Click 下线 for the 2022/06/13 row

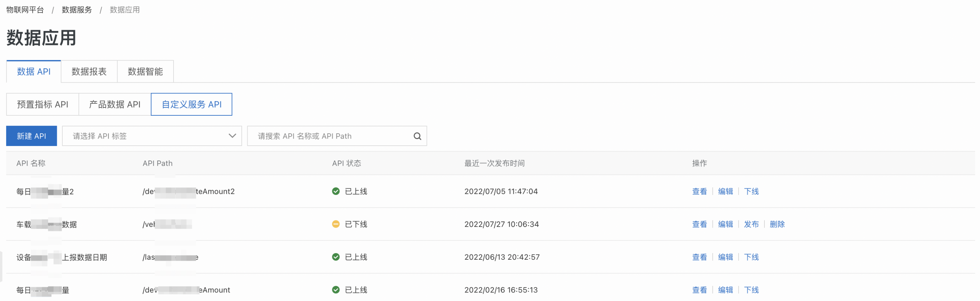point(751,257)
